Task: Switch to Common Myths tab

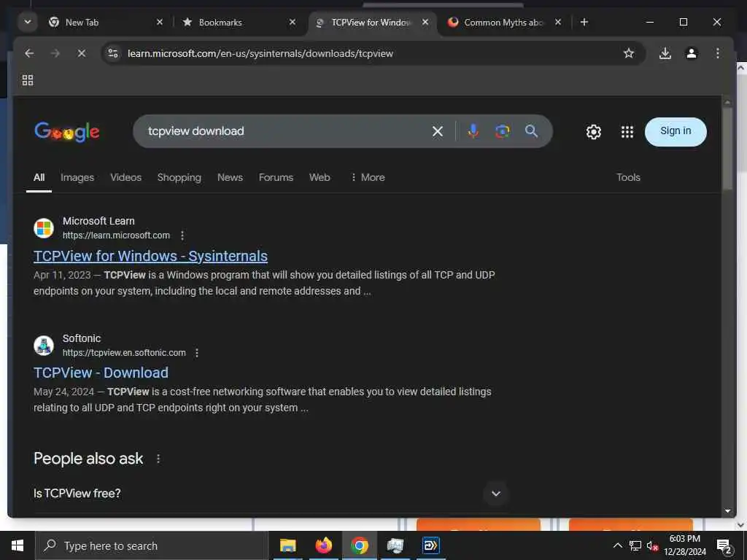Action: click(x=505, y=23)
